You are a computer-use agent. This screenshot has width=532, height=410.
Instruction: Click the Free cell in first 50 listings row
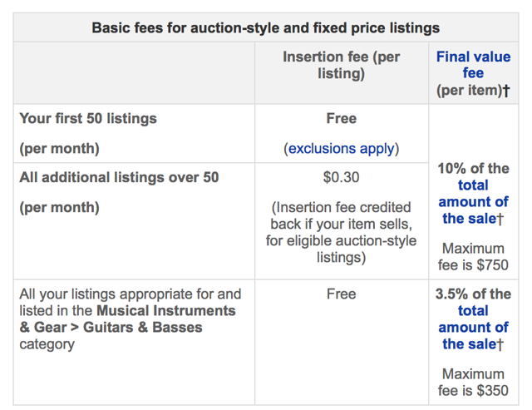pyautogui.click(x=342, y=118)
